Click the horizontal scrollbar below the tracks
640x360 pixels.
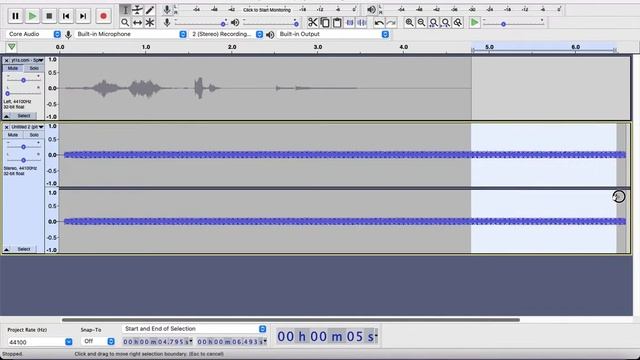point(291,320)
